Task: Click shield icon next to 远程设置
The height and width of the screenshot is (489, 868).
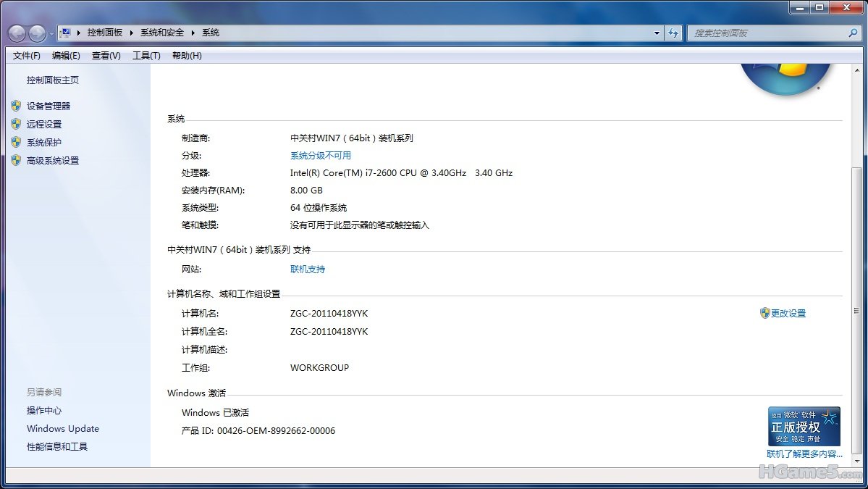Action: 16,124
